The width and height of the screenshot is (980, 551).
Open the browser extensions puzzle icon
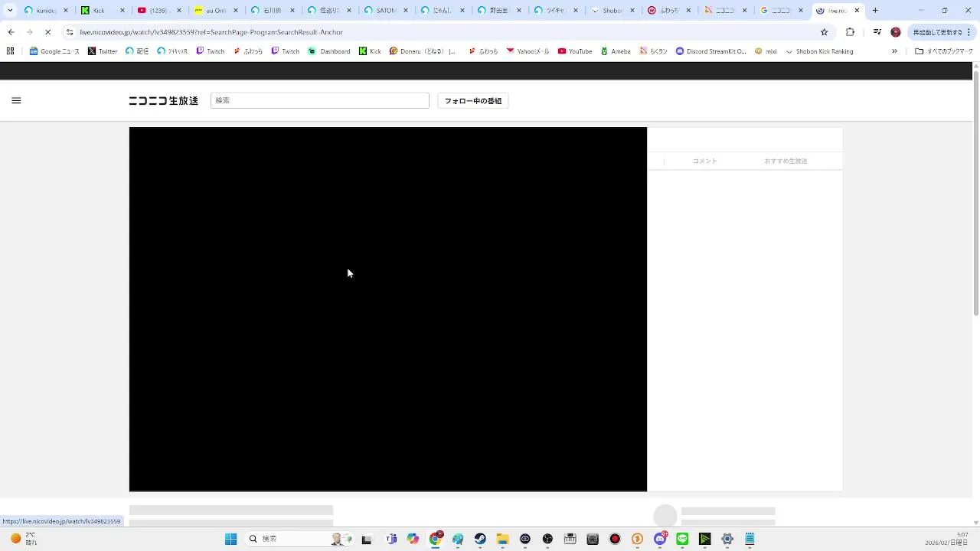click(x=850, y=32)
